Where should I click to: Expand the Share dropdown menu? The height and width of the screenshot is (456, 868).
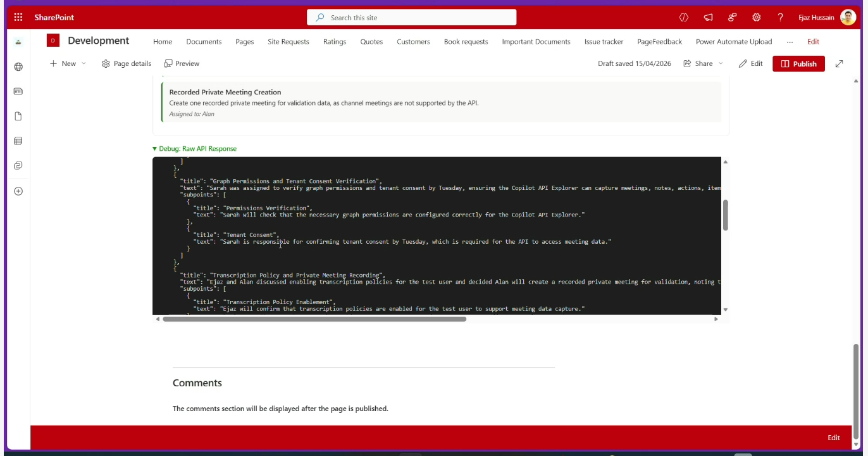click(721, 63)
